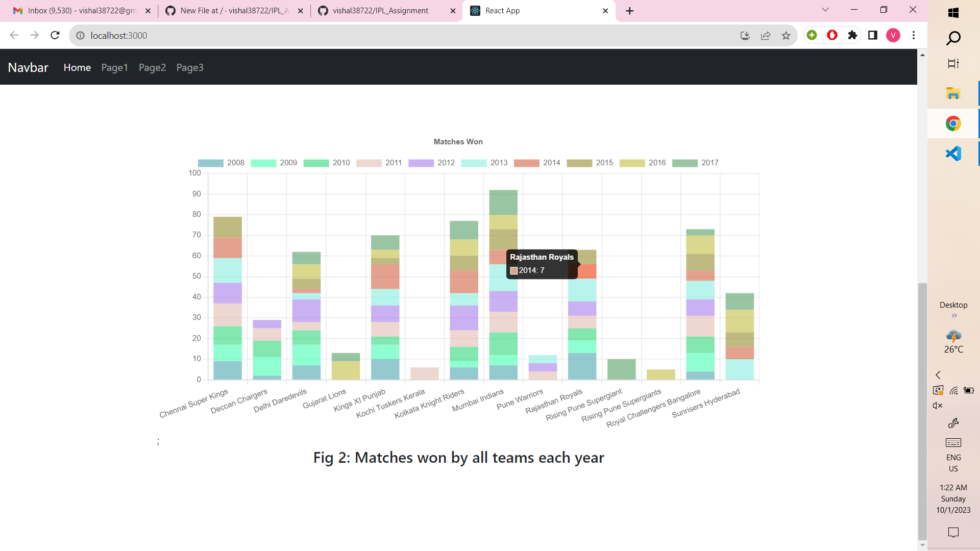Open a new browser tab
This screenshot has height=551, width=980.
tap(630, 11)
